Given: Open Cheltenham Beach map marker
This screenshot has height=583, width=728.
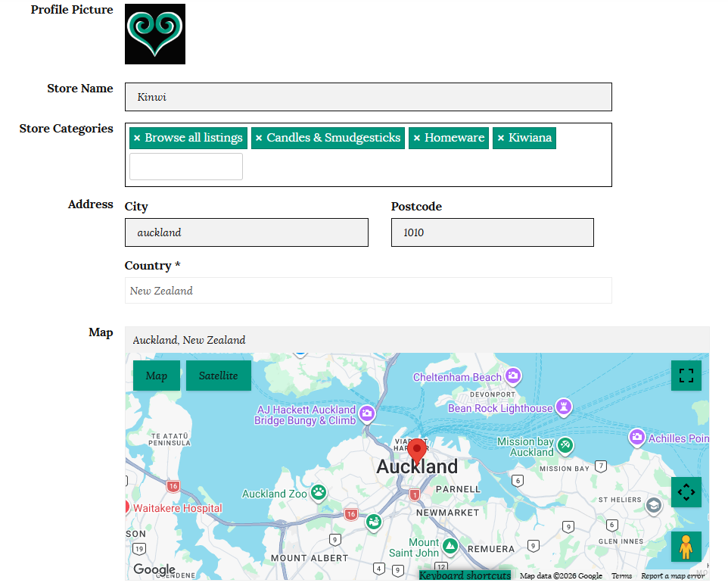Looking at the screenshot, I should click(513, 376).
